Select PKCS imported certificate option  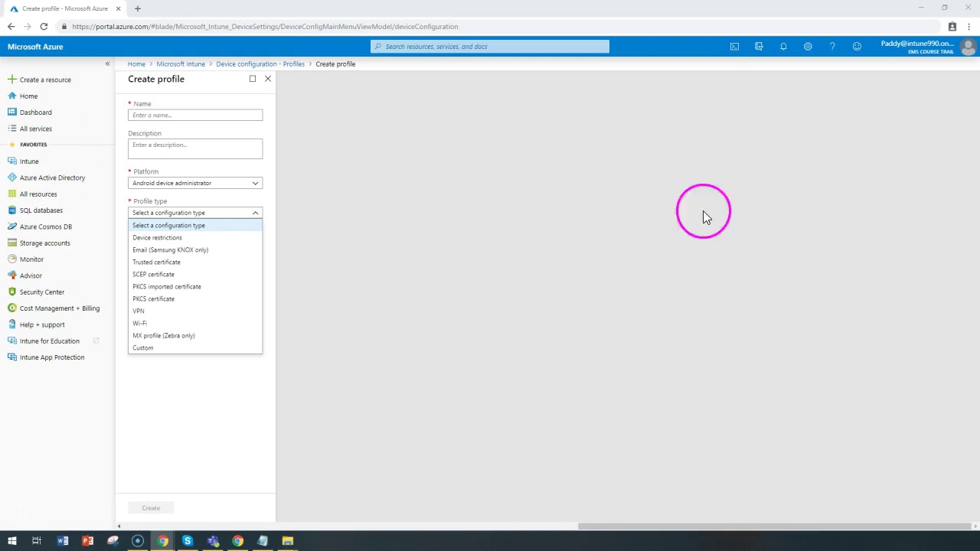195,287
